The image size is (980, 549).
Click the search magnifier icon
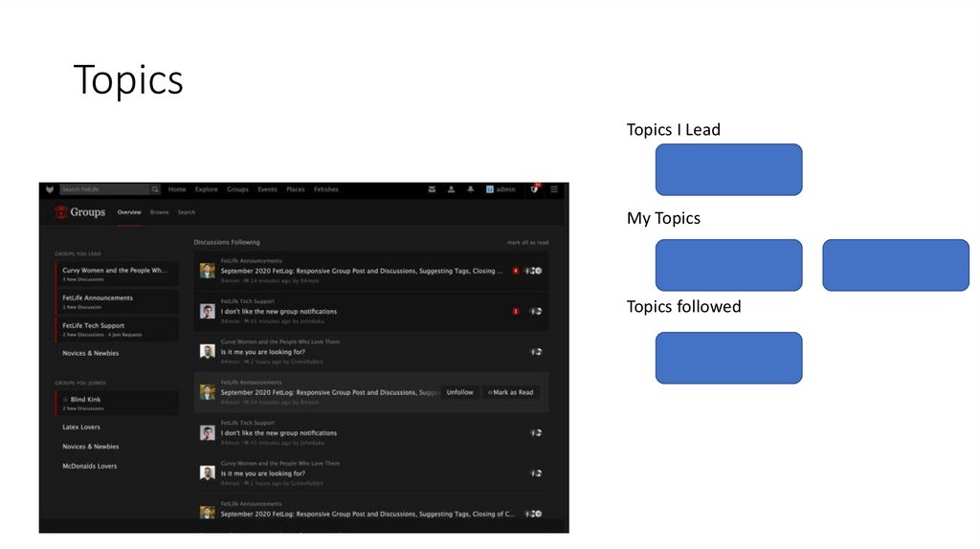tap(155, 189)
